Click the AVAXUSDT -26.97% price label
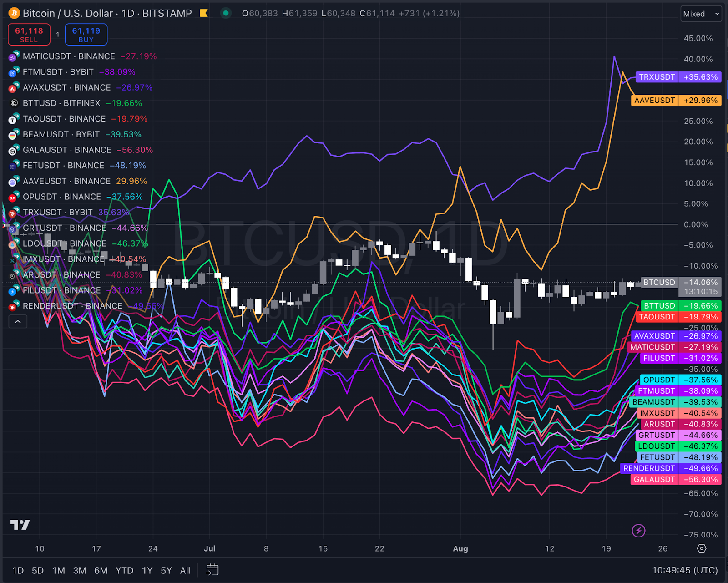 coord(677,336)
